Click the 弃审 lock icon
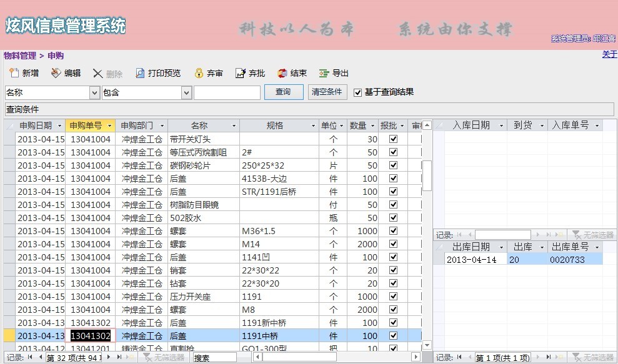The image size is (618, 364). point(199,73)
